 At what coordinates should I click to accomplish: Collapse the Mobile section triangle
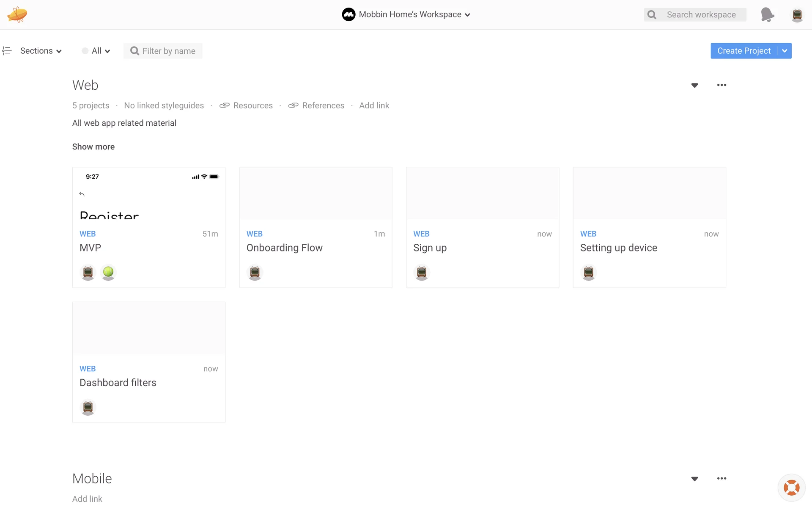[x=694, y=479]
